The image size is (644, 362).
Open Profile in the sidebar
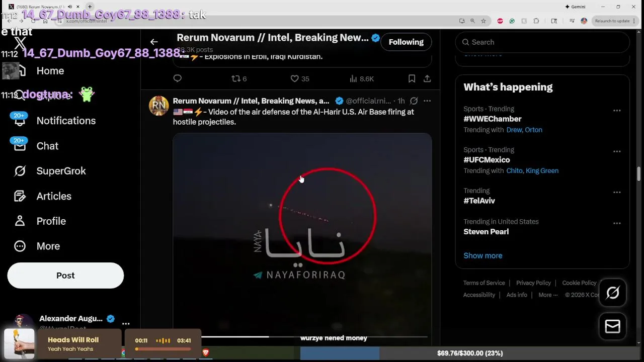pyautogui.click(x=51, y=221)
